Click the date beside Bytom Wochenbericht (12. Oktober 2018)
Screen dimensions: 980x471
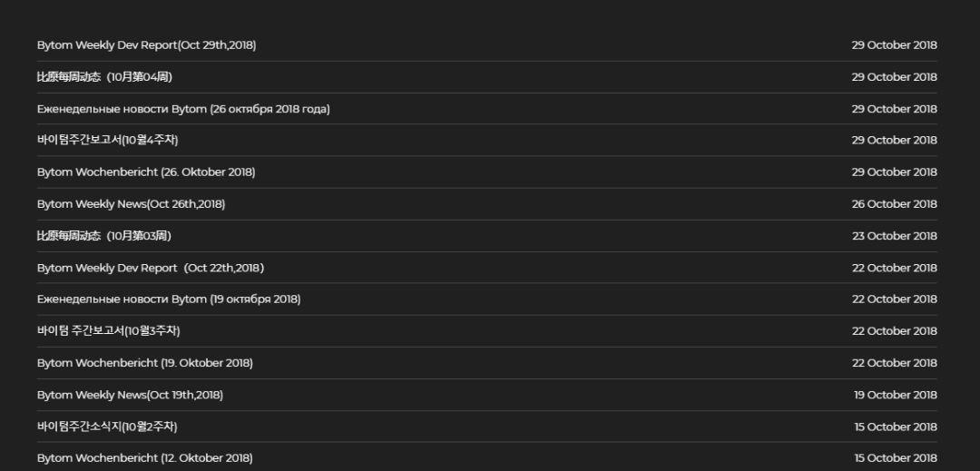[895, 458]
